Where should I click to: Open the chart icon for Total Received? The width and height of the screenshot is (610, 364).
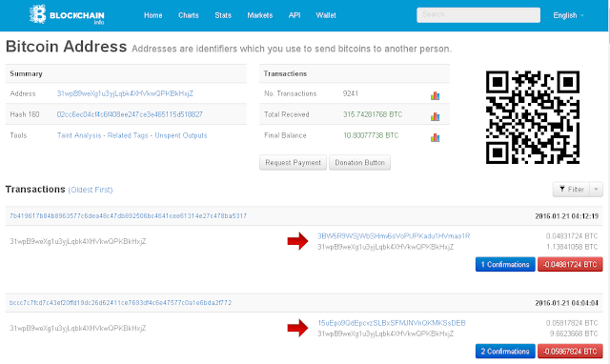click(x=435, y=116)
